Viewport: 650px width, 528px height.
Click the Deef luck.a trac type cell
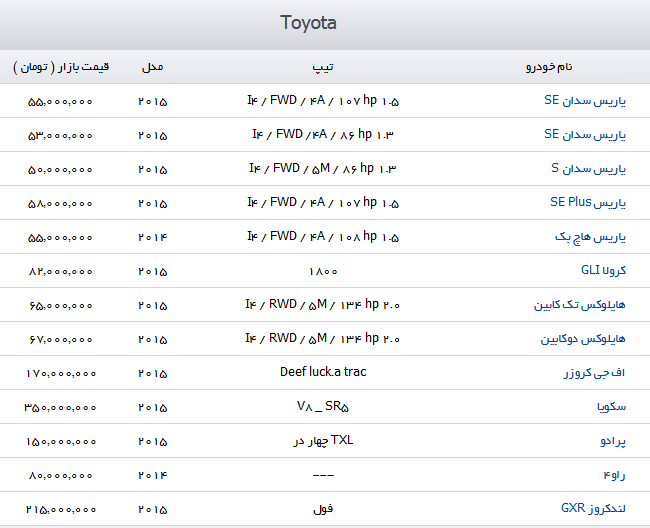[323, 372]
